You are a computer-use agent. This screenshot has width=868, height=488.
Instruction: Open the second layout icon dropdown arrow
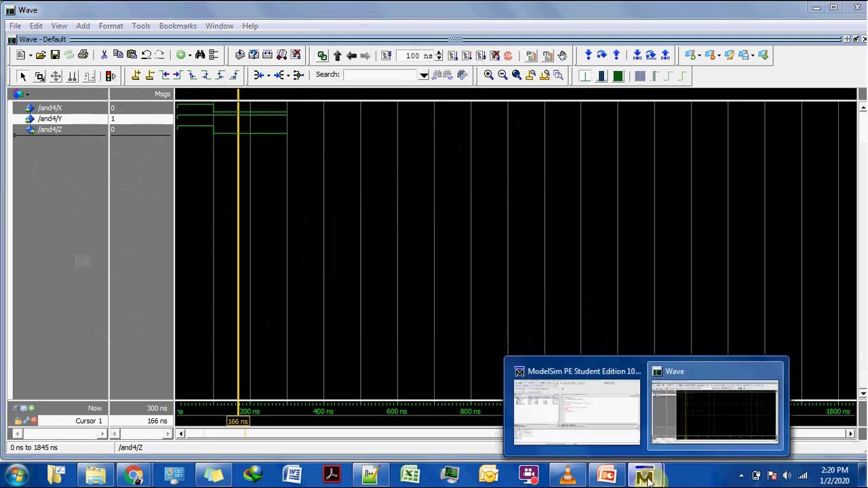(x=719, y=56)
